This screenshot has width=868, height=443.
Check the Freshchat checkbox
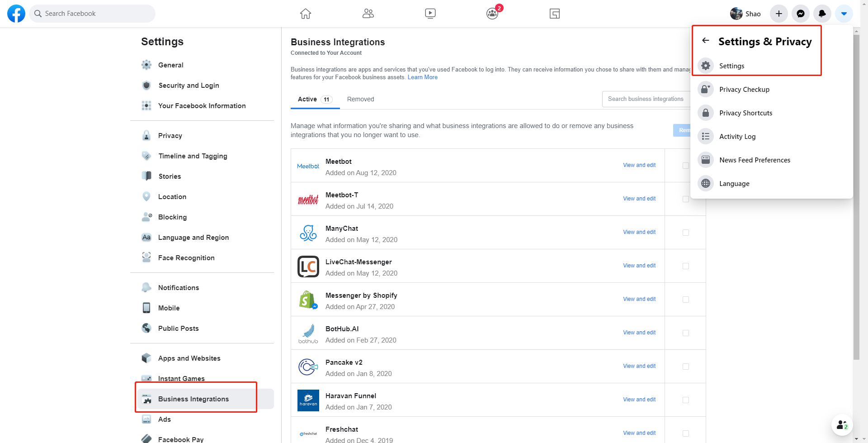point(686,433)
